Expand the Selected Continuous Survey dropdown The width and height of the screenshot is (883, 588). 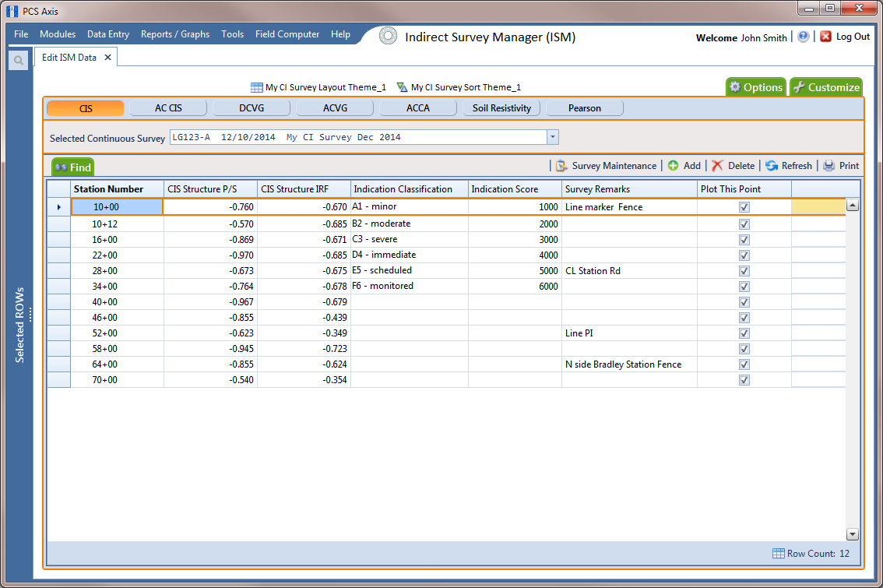tap(552, 137)
